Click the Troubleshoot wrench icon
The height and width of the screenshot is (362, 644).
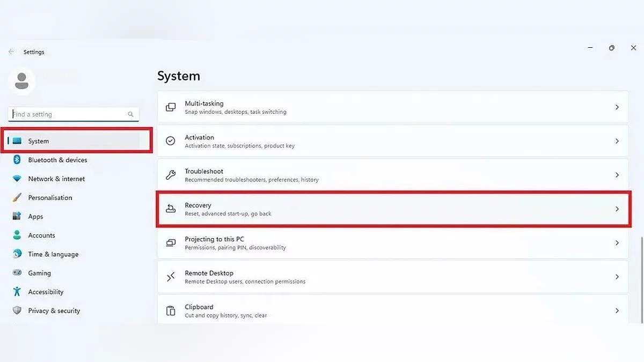coord(171,175)
